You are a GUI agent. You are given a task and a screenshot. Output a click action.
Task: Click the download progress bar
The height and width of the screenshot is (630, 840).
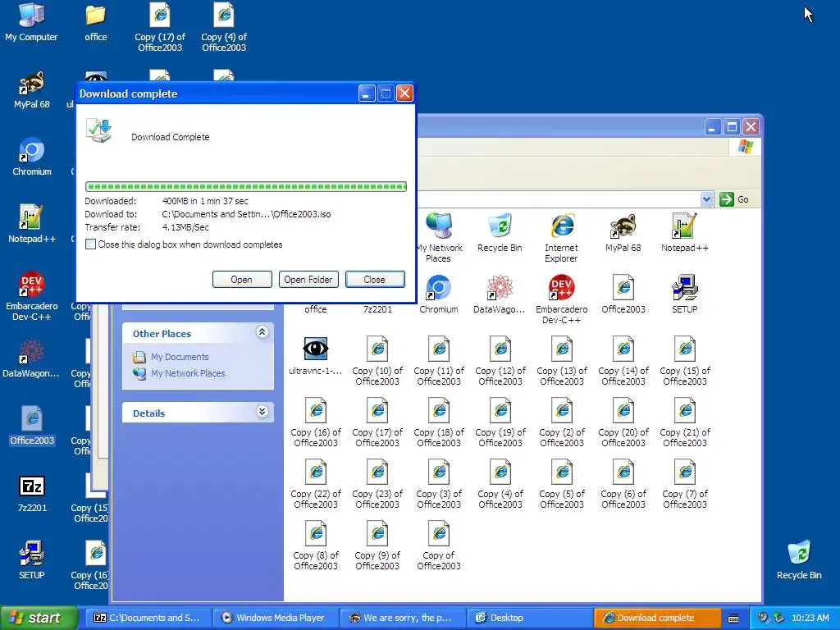click(x=246, y=186)
